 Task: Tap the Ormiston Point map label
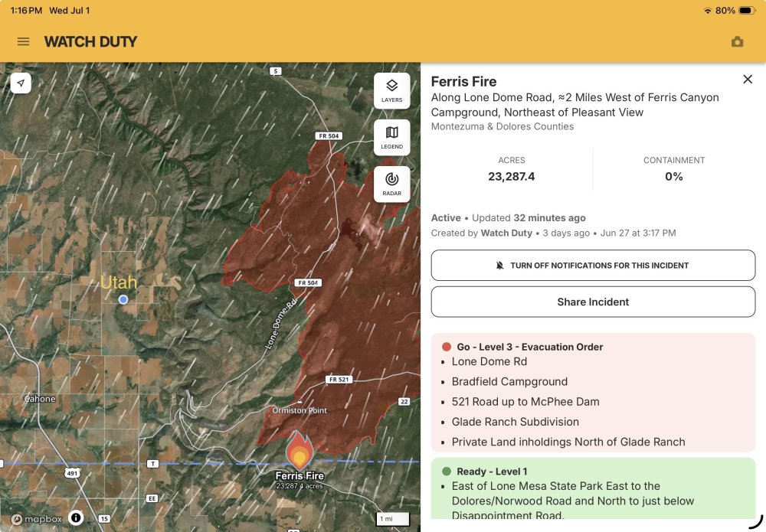(300, 410)
